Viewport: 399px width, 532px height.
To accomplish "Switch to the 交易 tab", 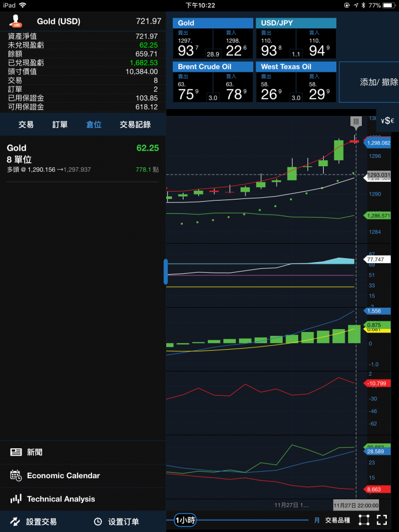I will coord(26,125).
